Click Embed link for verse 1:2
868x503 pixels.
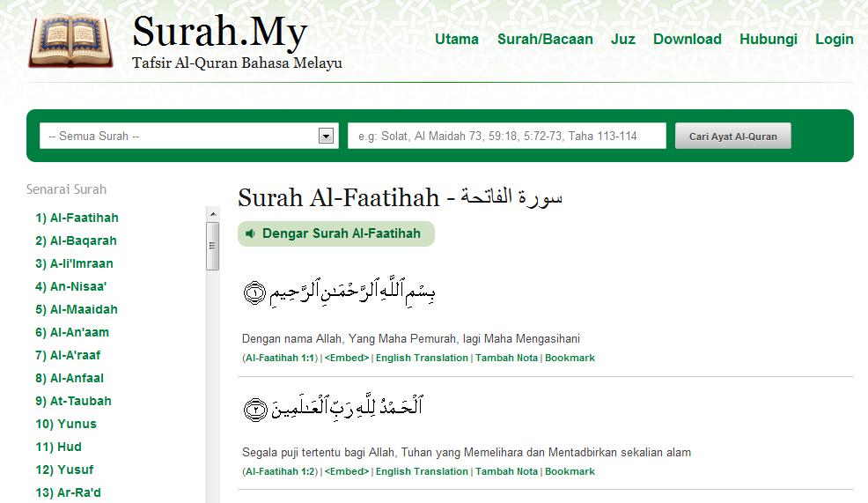[x=347, y=471]
